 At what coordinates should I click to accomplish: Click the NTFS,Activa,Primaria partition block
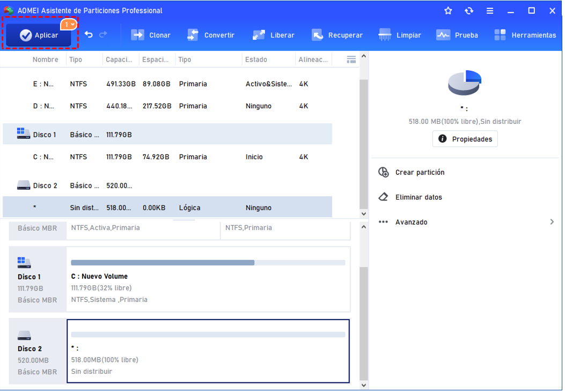coord(143,230)
